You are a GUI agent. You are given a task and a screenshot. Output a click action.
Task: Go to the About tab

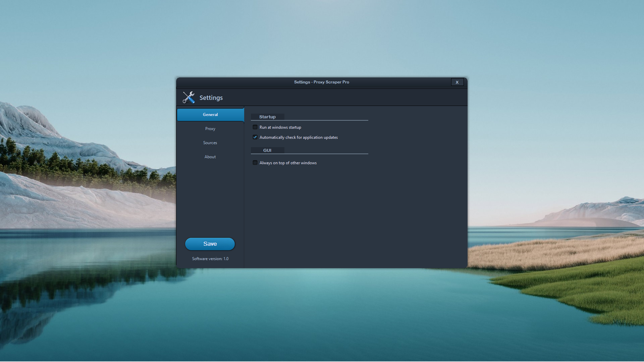210,157
